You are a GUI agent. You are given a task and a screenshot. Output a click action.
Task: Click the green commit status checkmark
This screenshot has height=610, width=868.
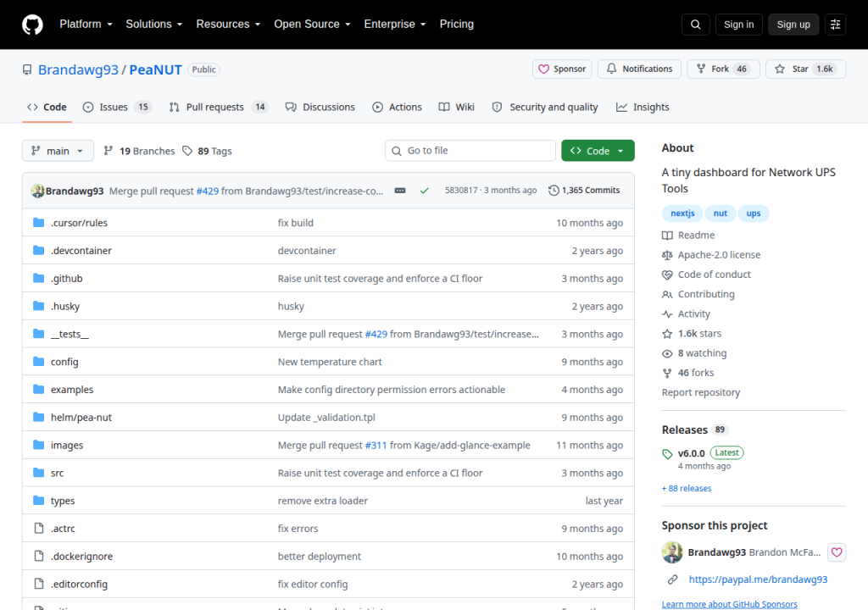[424, 191]
